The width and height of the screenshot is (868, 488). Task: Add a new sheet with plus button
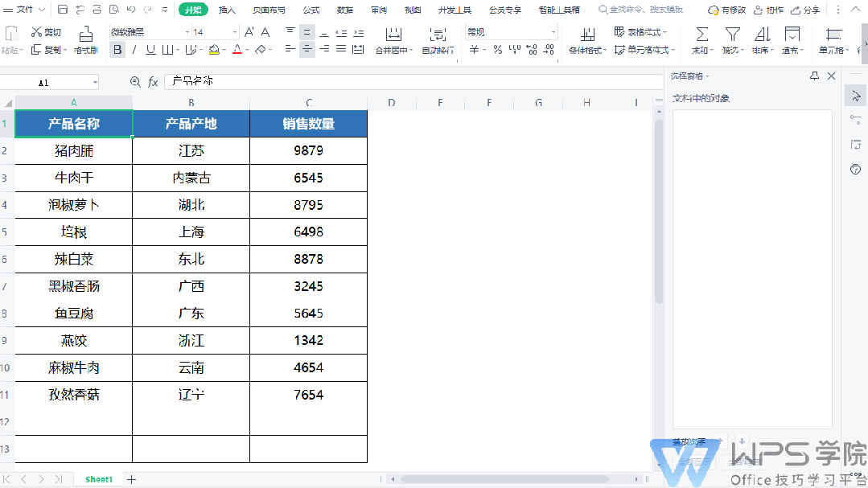coord(131,479)
